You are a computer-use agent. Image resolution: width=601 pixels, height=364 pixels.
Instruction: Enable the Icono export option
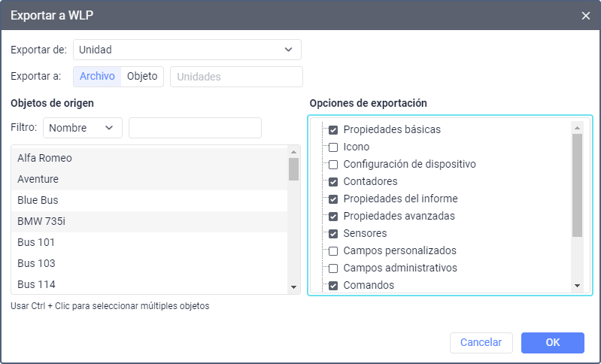(x=333, y=147)
